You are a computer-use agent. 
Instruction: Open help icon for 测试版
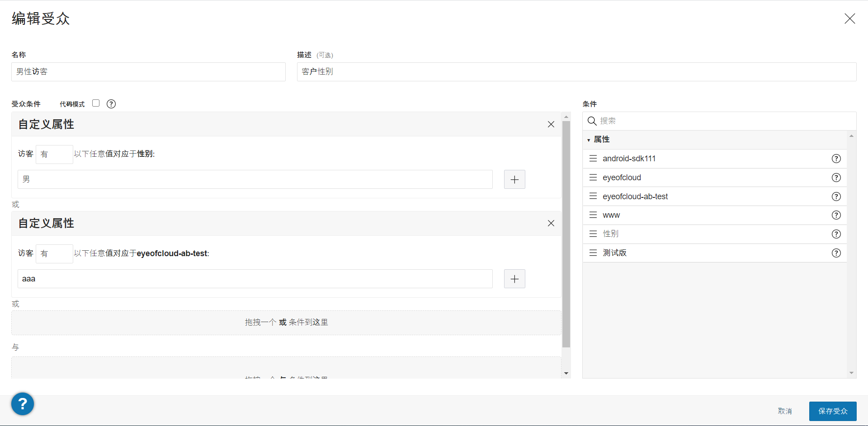pyautogui.click(x=836, y=253)
